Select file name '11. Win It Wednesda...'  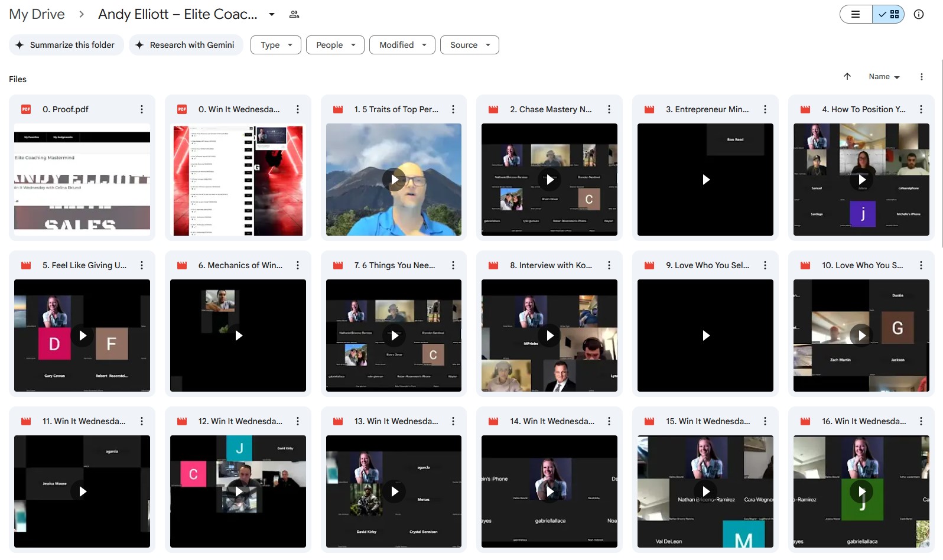pos(84,421)
